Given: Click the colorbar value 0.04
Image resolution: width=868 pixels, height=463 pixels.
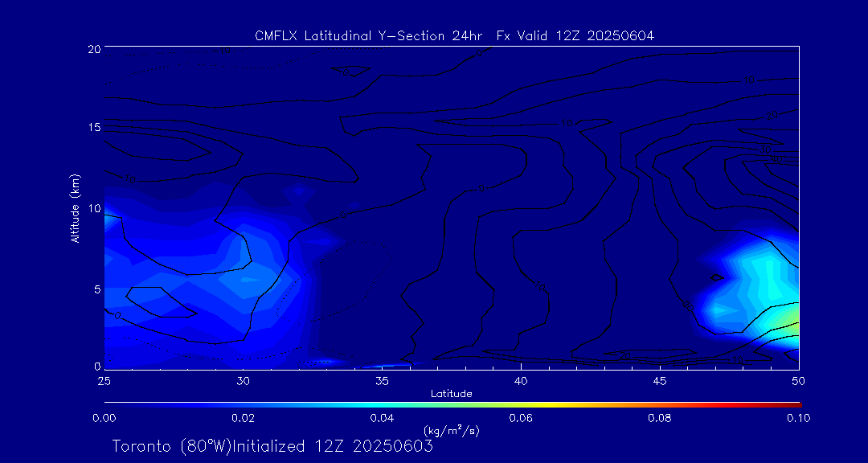Looking at the screenshot, I should [x=382, y=418].
